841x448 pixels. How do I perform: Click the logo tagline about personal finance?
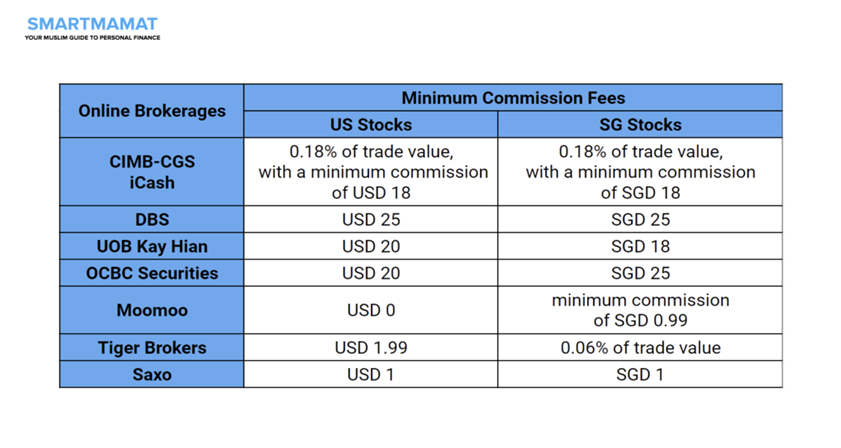tap(92, 38)
